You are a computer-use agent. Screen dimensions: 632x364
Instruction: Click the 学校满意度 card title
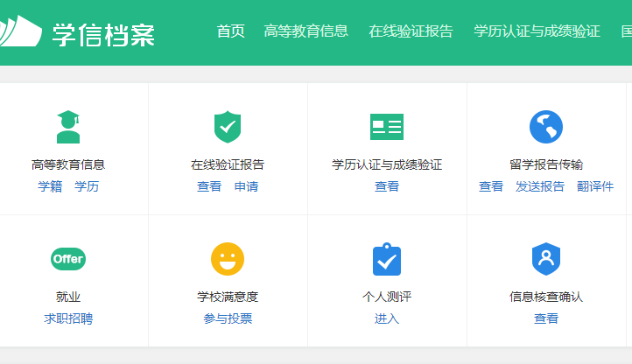pos(228,297)
